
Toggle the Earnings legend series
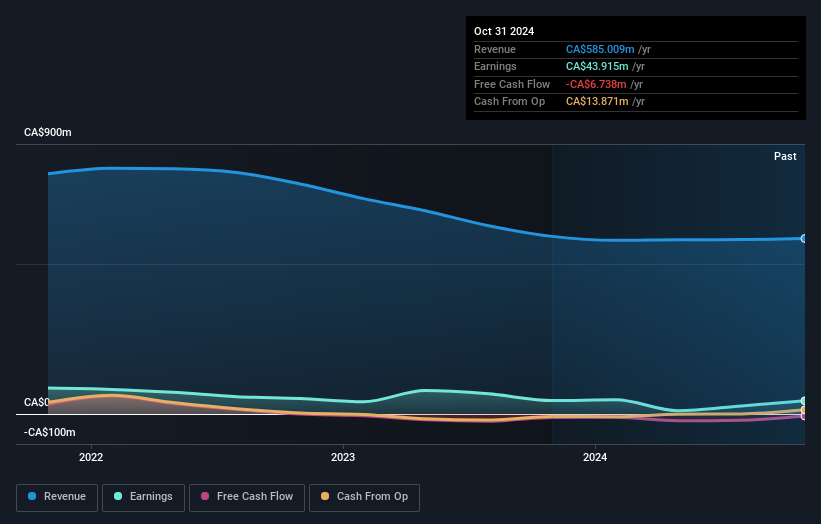click(x=143, y=497)
